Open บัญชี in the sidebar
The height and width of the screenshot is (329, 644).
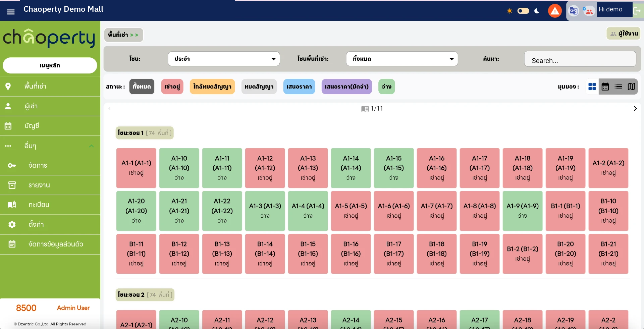50,126
